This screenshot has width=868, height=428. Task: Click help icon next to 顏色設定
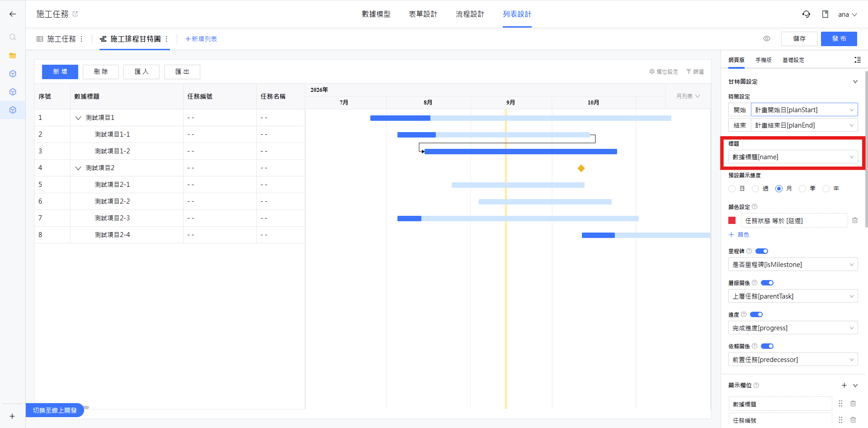755,207
